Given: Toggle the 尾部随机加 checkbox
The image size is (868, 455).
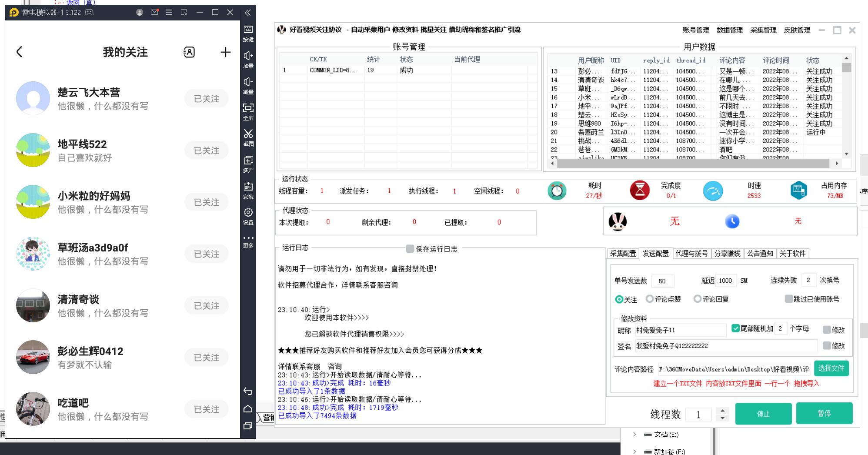Looking at the screenshot, I should pos(735,328).
